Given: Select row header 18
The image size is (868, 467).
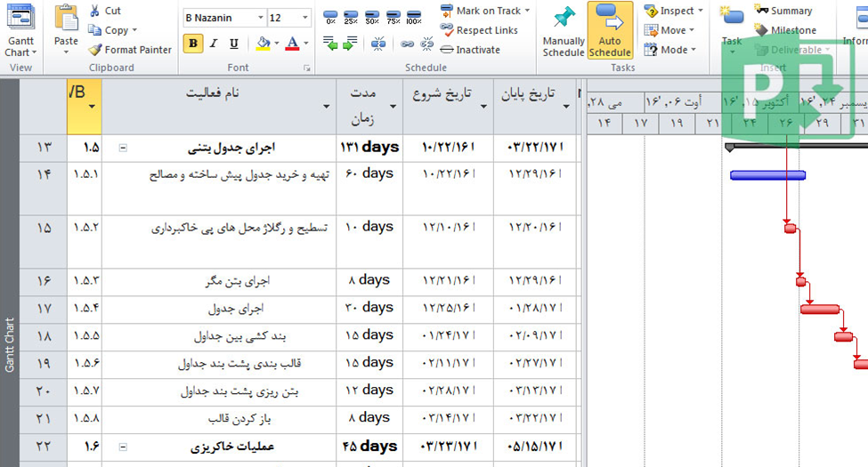Looking at the screenshot, I should pyautogui.click(x=44, y=337).
